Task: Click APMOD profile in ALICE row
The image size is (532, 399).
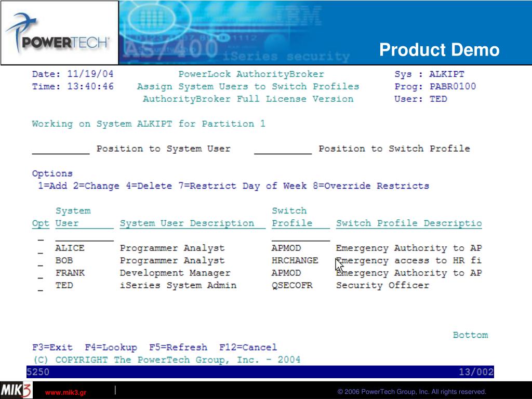Action: pyautogui.click(x=286, y=248)
